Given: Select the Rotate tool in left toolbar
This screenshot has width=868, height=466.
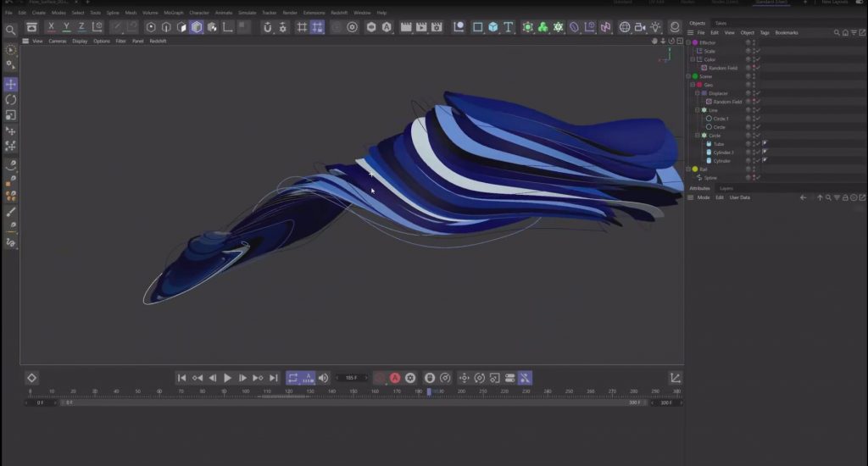Looking at the screenshot, I should [10, 100].
